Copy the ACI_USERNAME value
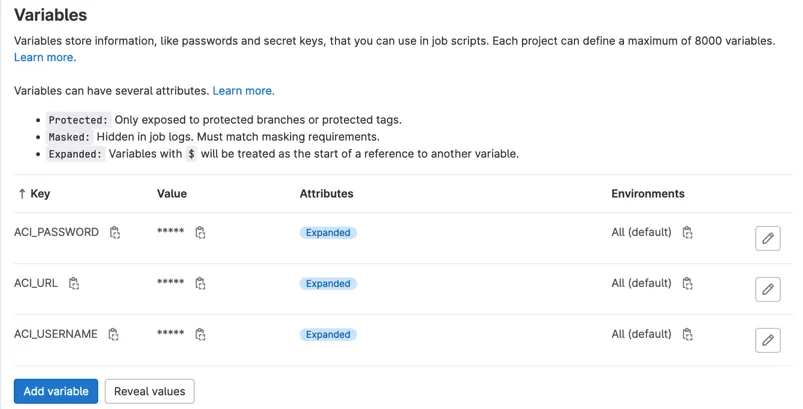The image size is (803, 409). pyautogui.click(x=200, y=334)
